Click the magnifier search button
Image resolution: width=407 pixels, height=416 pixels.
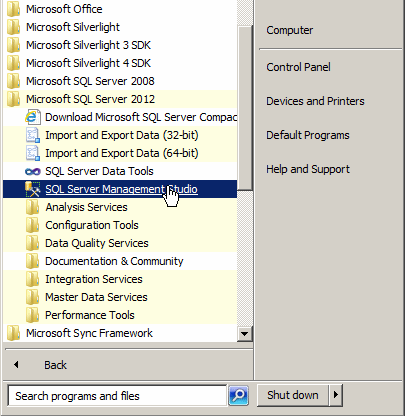click(x=238, y=396)
